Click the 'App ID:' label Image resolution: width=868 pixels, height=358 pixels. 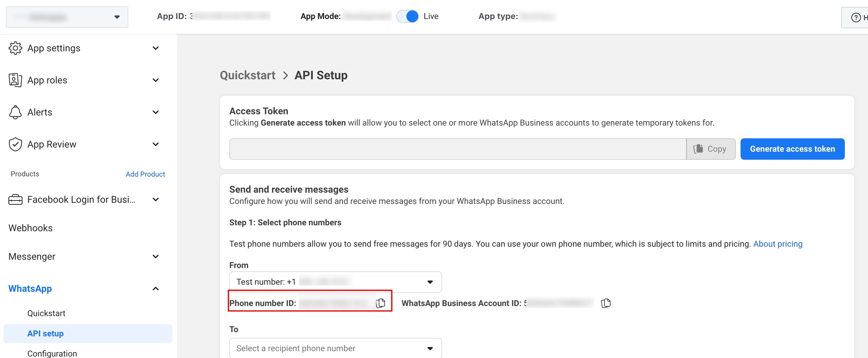(x=172, y=16)
